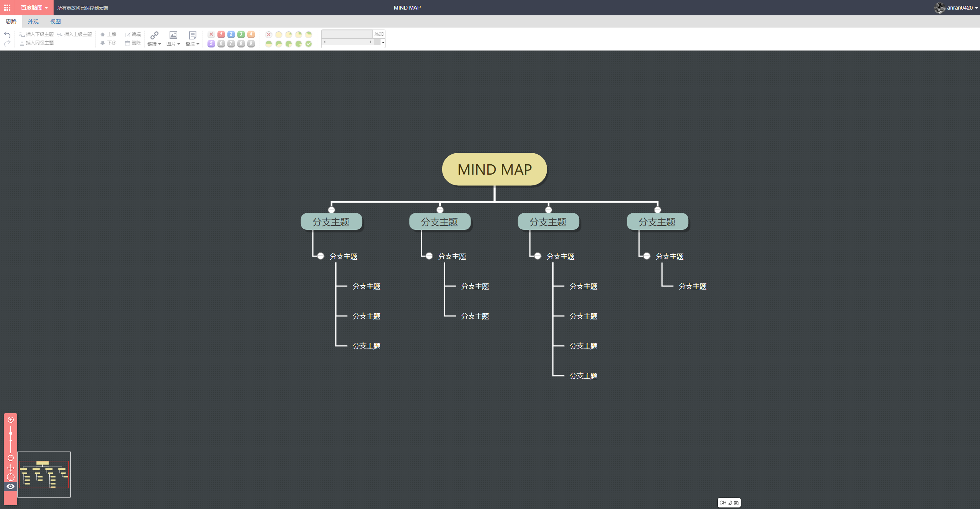
Task: Switch to the 视图 tab
Action: pyautogui.click(x=56, y=21)
